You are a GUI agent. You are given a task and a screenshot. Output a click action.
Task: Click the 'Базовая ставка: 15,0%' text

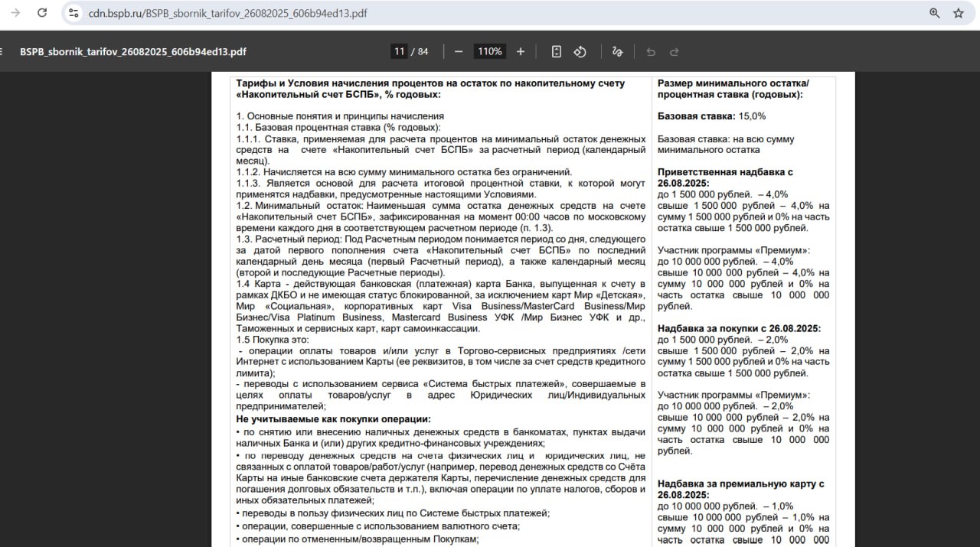711,116
